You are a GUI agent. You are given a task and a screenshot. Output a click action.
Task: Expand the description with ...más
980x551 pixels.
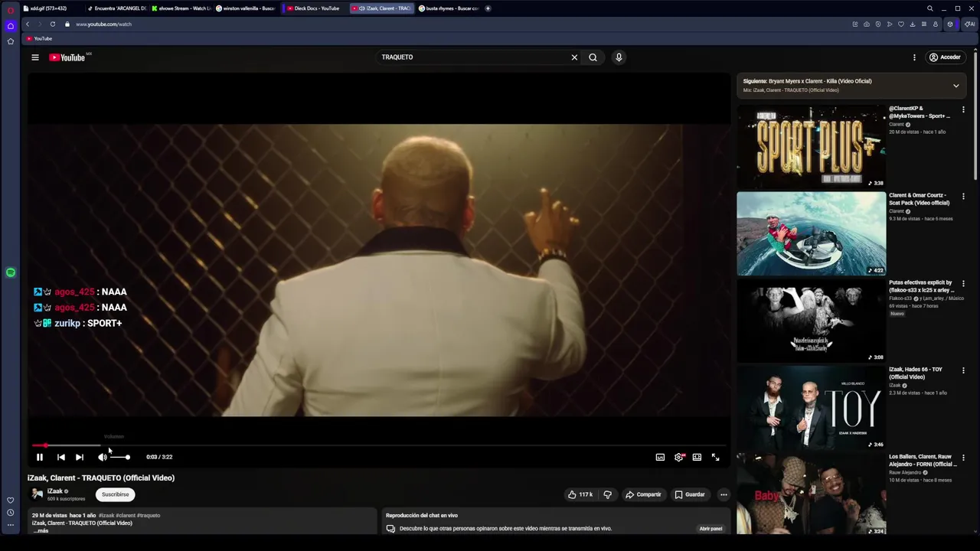pyautogui.click(x=41, y=530)
